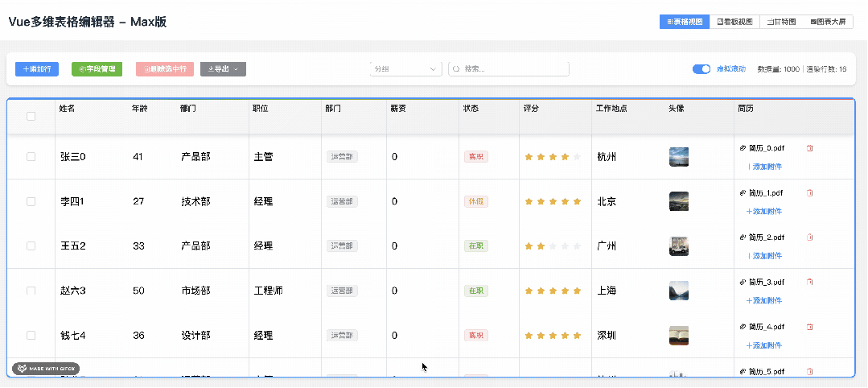Open 赵六3's avatar thumbnail
Image resolution: width=868 pixels, height=388 pixels.
tap(679, 291)
